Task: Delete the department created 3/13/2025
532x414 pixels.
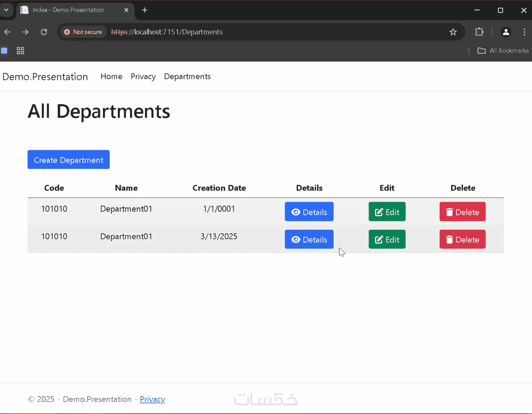Action: pyautogui.click(x=463, y=239)
